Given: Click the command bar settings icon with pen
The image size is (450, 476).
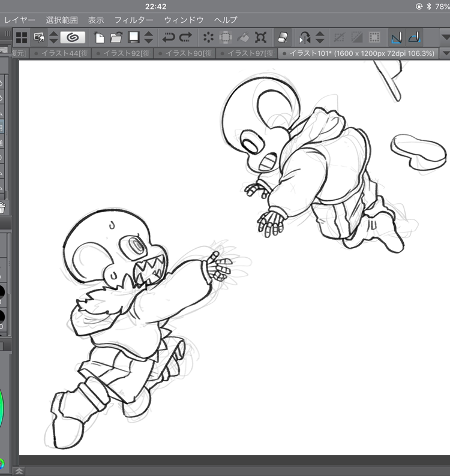Looking at the screenshot, I should (39, 38).
